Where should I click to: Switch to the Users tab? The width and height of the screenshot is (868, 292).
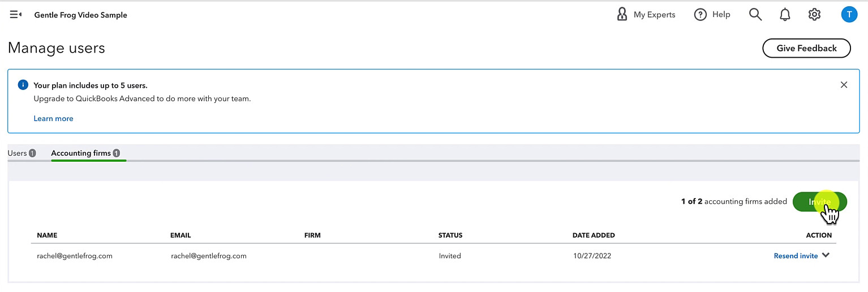point(18,153)
